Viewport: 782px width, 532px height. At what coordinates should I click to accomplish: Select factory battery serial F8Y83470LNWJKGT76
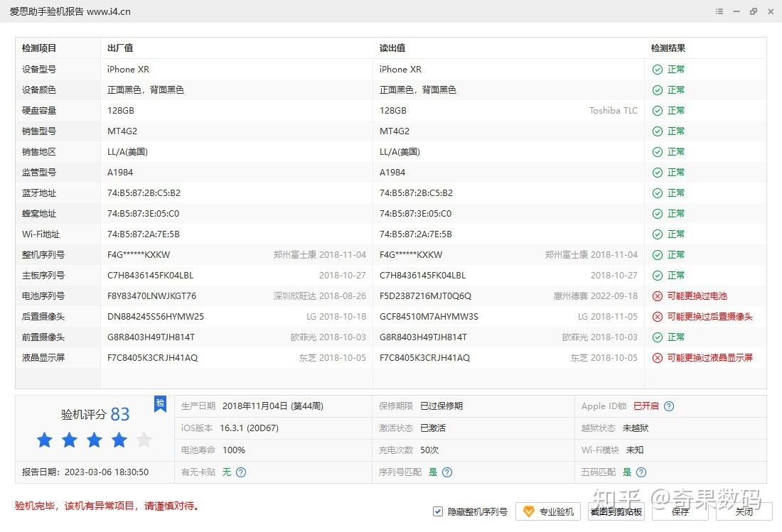point(151,296)
